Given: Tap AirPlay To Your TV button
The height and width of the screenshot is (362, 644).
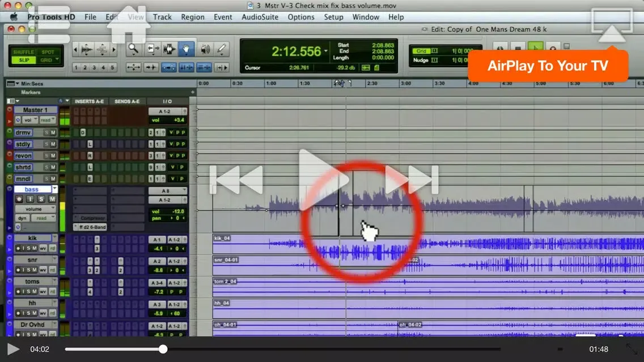Looking at the screenshot, I should (548, 66).
